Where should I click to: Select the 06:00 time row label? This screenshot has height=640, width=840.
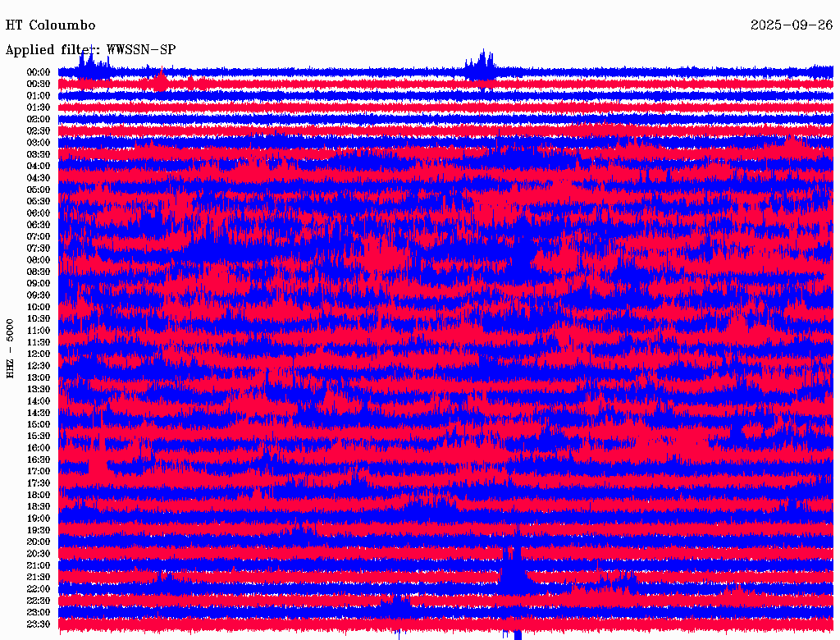pos(39,213)
